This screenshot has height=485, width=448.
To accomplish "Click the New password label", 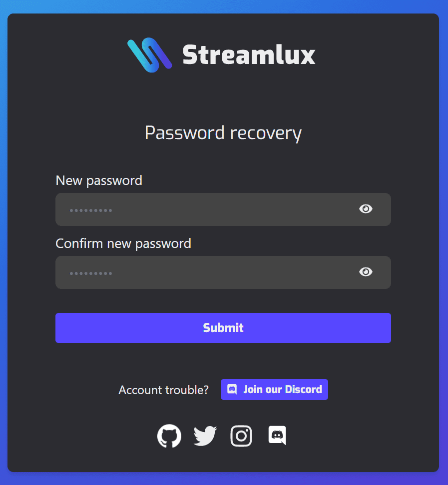I will click(x=99, y=180).
